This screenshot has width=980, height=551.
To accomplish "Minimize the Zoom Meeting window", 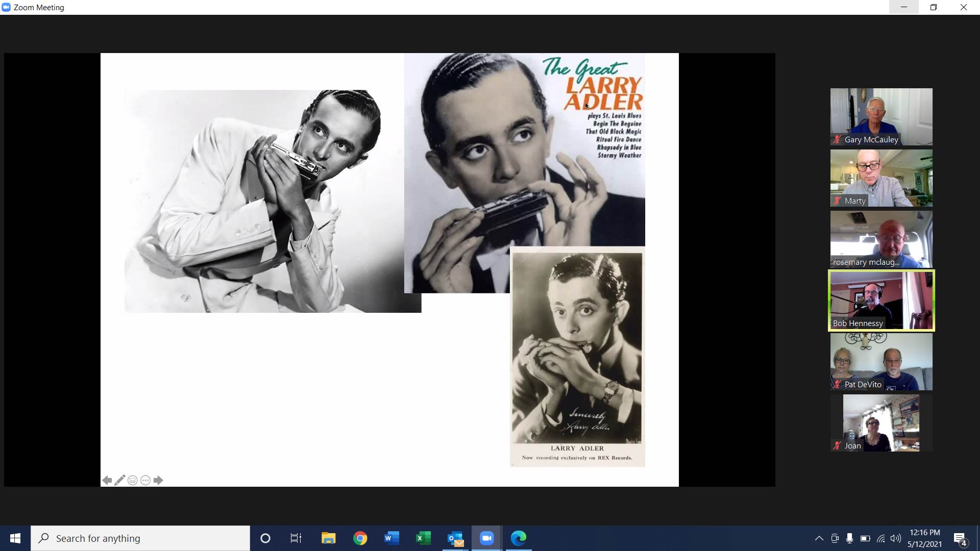I will click(x=904, y=7).
